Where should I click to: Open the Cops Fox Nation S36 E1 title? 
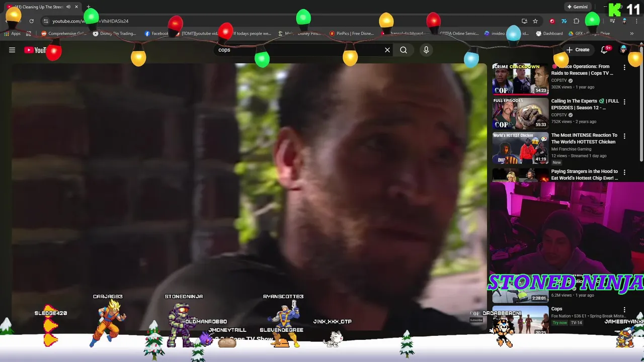pos(556,309)
